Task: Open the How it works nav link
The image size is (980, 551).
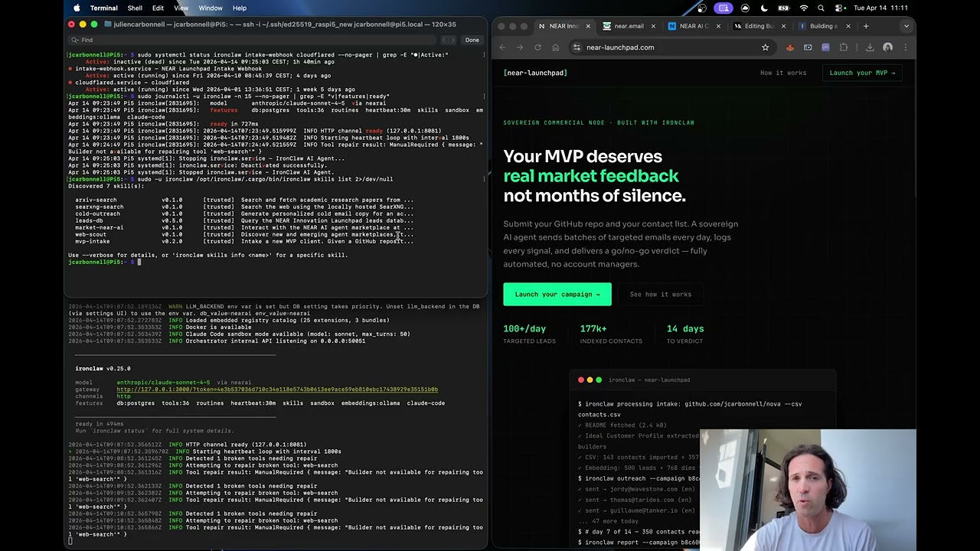Action: click(783, 73)
